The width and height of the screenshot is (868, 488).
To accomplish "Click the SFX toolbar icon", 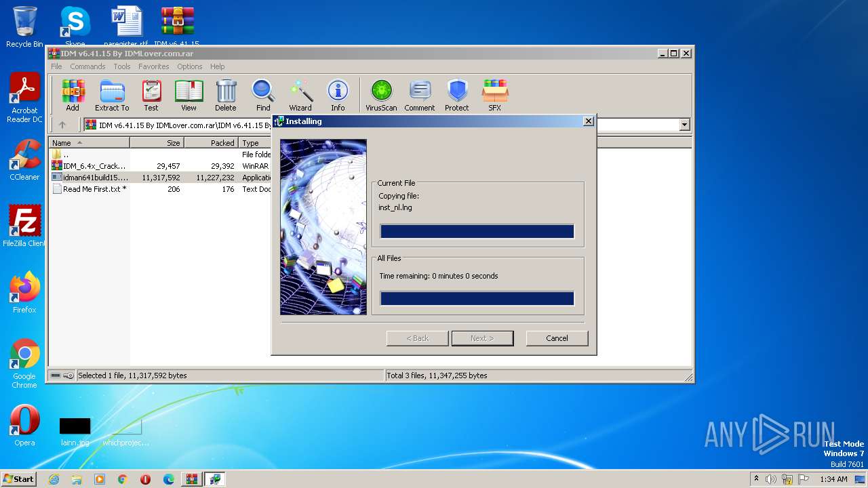I will (x=495, y=96).
